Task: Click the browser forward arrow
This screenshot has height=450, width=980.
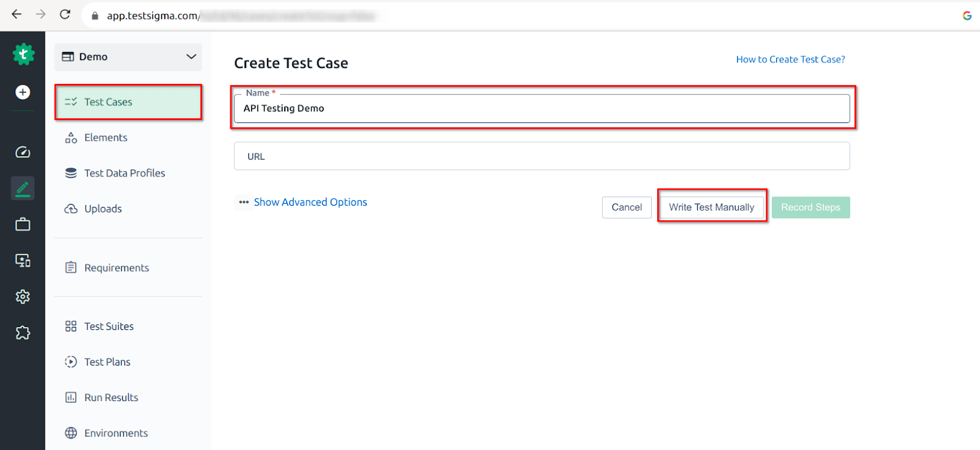Action: click(40, 14)
